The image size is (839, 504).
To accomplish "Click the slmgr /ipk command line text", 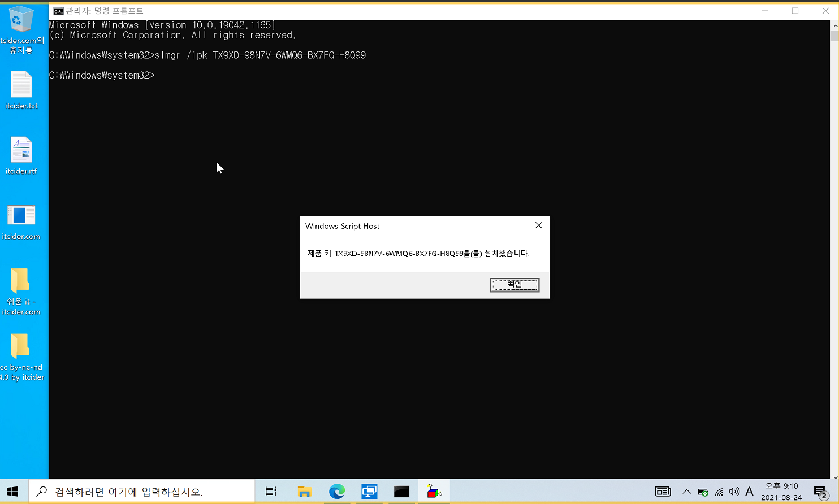I will coord(260,55).
